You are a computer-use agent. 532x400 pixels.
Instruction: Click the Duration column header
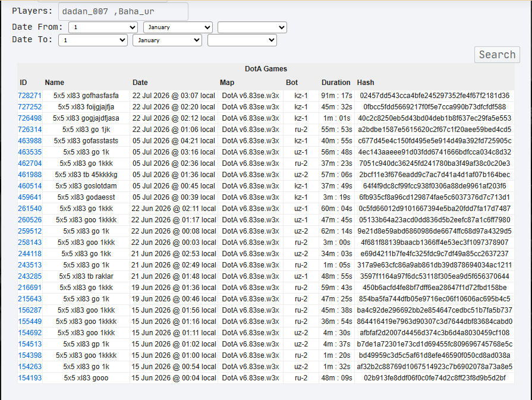tap(336, 83)
